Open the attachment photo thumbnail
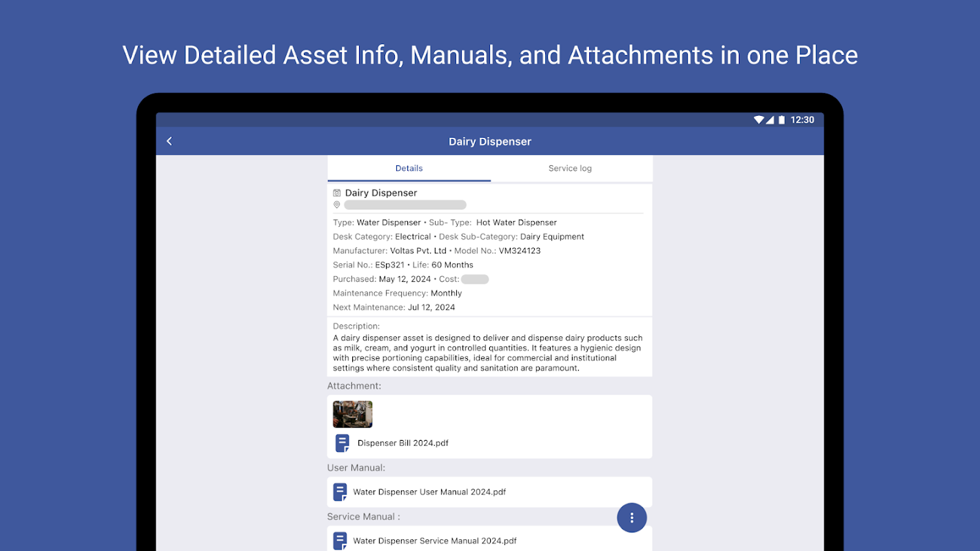The width and height of the screenshot is (980, 551). point(353,414)
